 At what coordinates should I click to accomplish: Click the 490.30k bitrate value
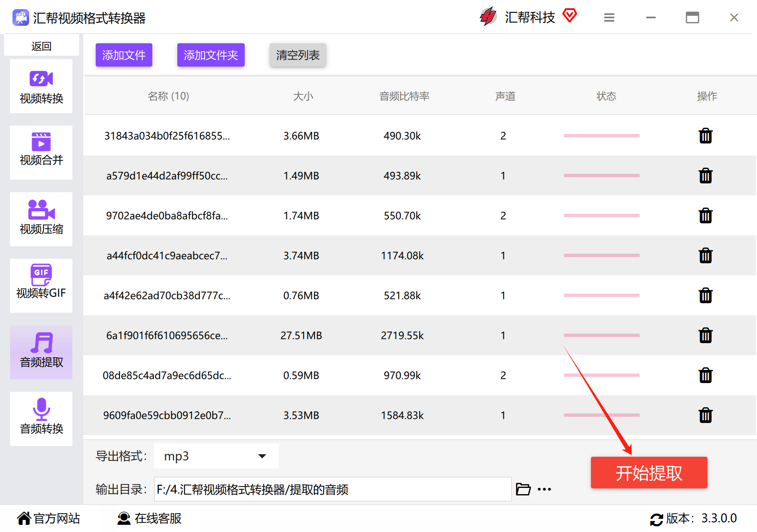[402, 136]
